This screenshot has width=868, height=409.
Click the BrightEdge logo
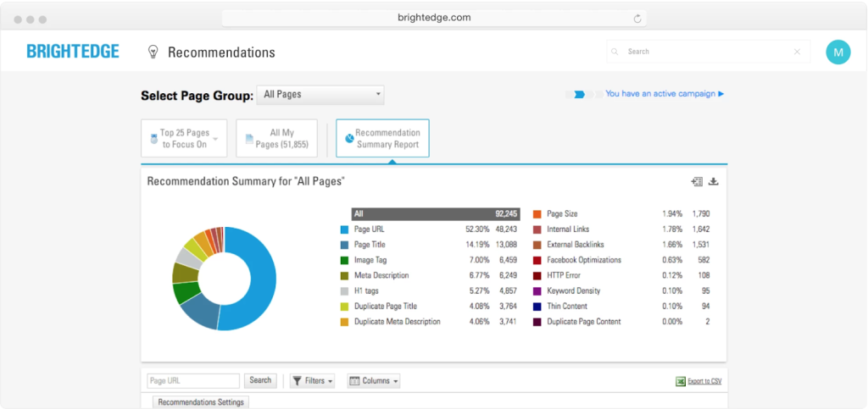(x=73, y=52)
